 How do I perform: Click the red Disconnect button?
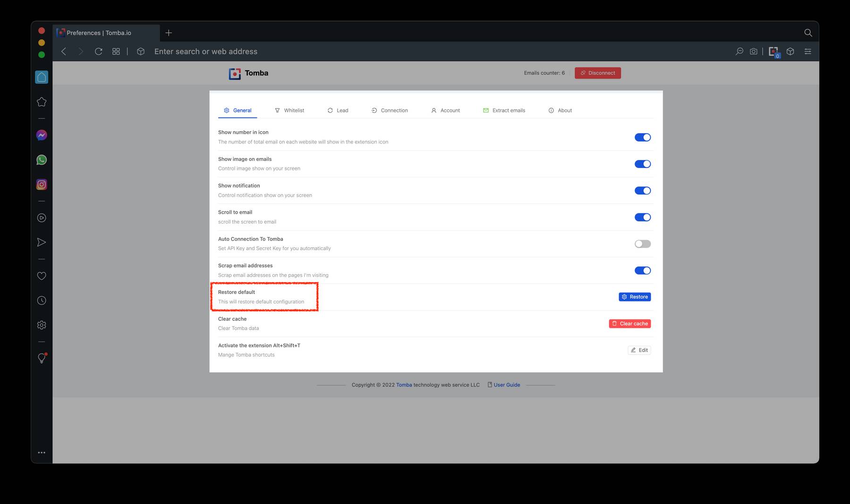tap(598, 73)
